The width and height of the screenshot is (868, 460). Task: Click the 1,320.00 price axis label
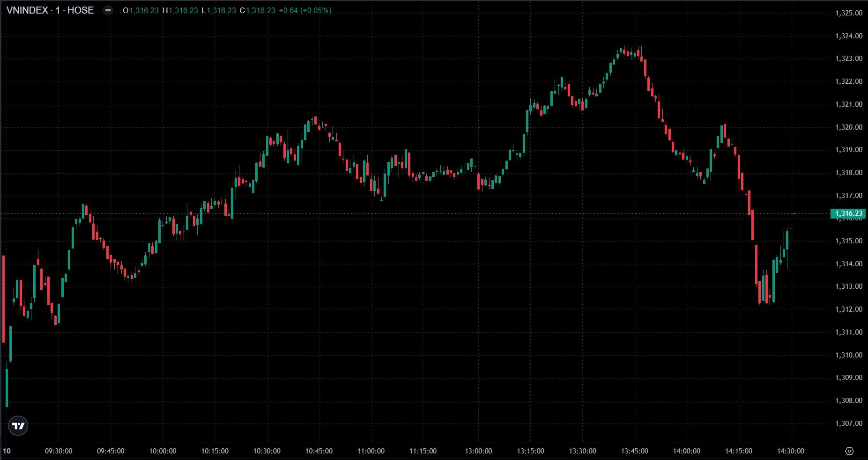849,127
